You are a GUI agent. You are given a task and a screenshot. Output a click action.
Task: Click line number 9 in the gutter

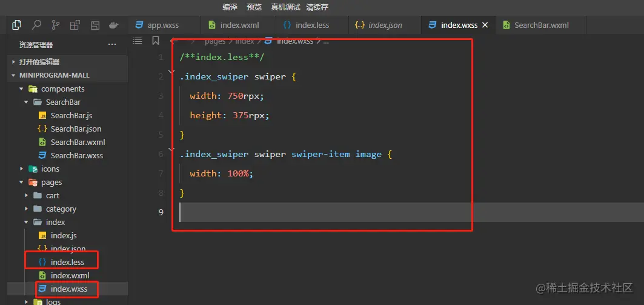pos(161,212)
